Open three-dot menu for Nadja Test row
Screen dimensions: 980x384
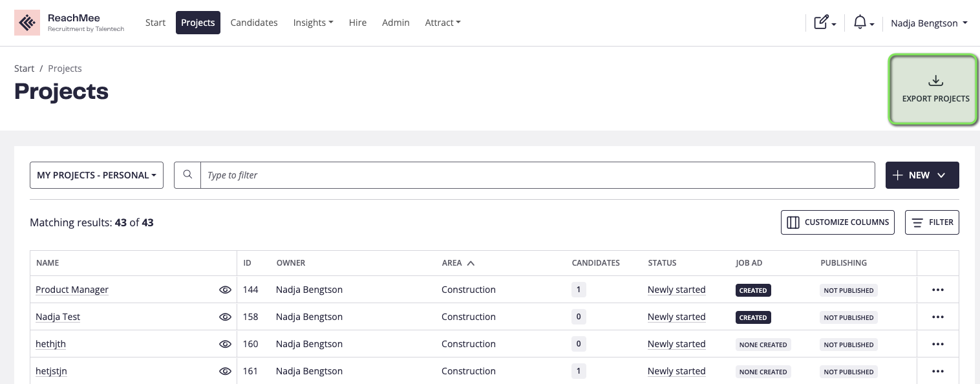tap(937, 317)
